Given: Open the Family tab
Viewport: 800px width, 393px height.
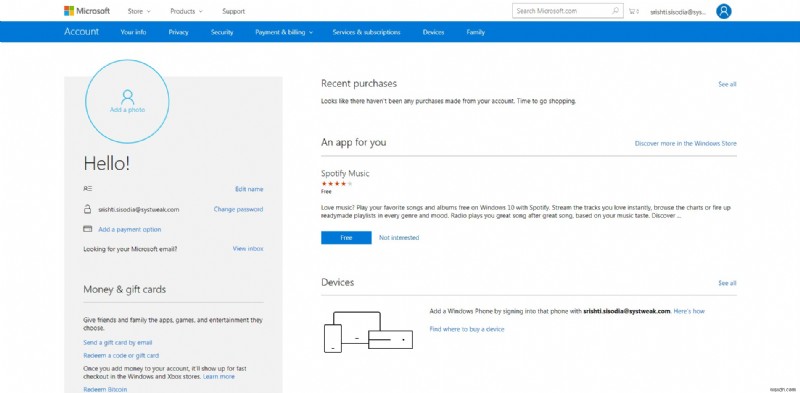Looking at the screenshot, I should [x=476, y=32].
